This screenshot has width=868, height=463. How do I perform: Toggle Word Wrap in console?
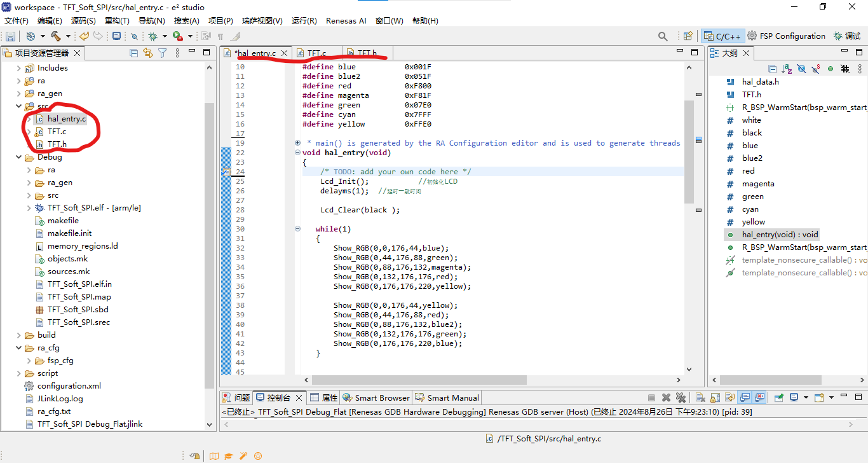[x=729, y=397]
